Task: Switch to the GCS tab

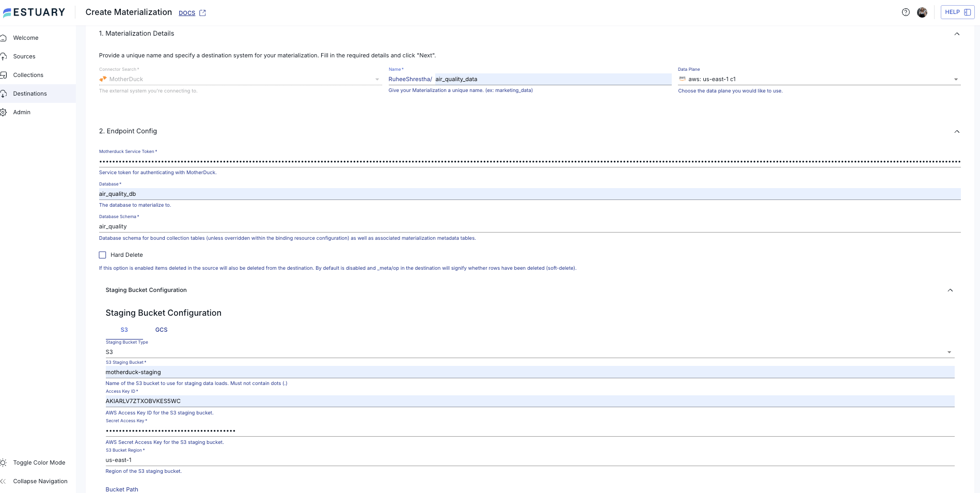Action: click(x=161, y=330)
